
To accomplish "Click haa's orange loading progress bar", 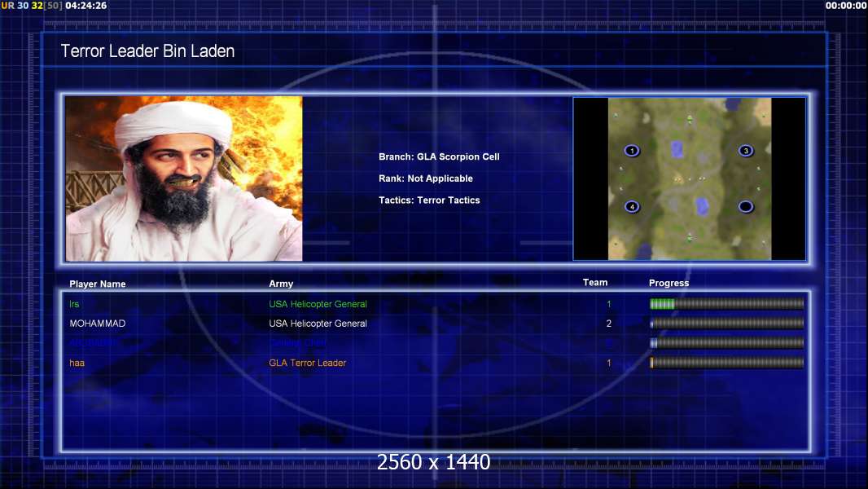I will click(x=726, y=363).
